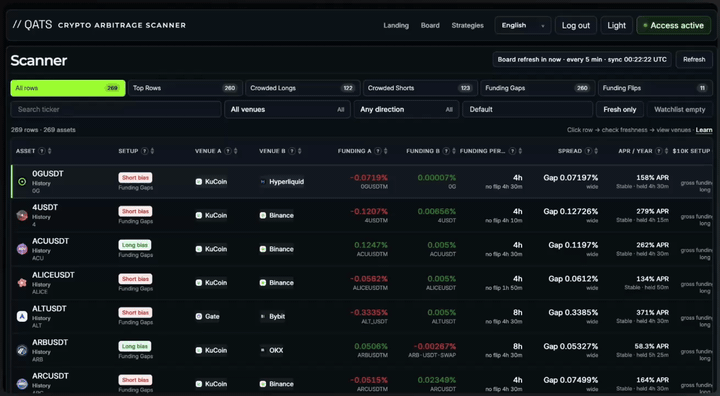
Task: Click the sort arrows next to ASSET header
Action: [50, 151]
